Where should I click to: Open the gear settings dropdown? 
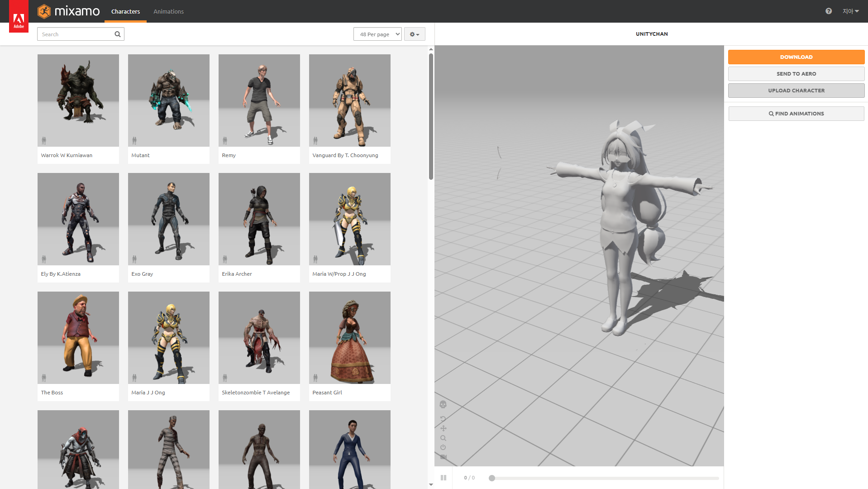415,34
